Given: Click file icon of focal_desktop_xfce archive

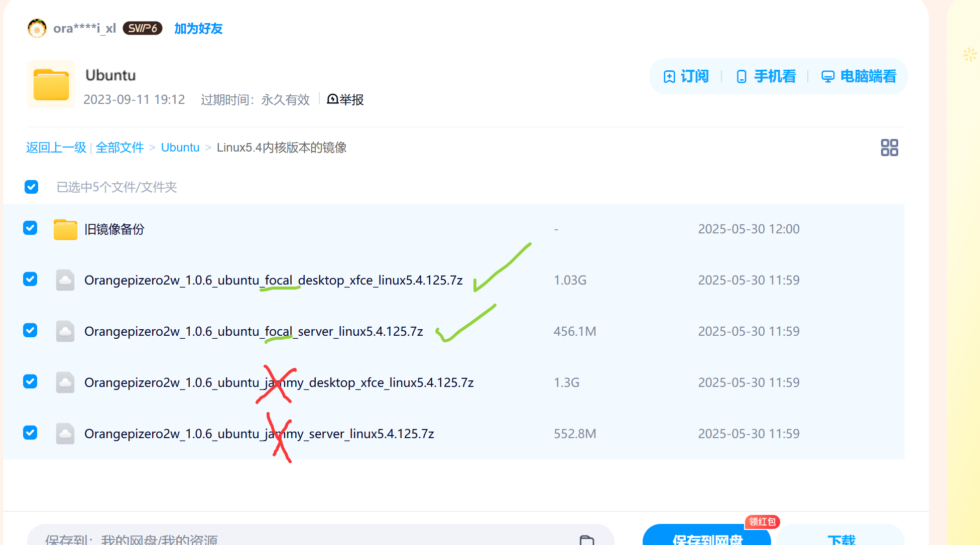Looking at the screenshot, I should (x=65, y=280).
